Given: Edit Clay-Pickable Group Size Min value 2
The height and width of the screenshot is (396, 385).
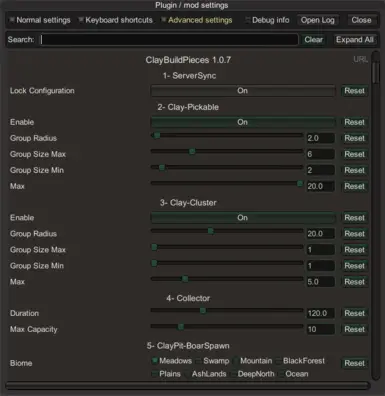Looking at the screenshot, I should click(x=320, y=170).
